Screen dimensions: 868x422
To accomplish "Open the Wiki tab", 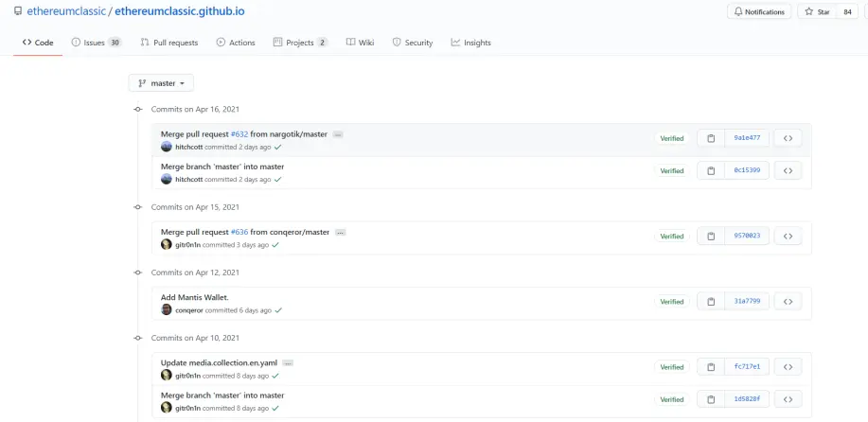I will [361, 43].
